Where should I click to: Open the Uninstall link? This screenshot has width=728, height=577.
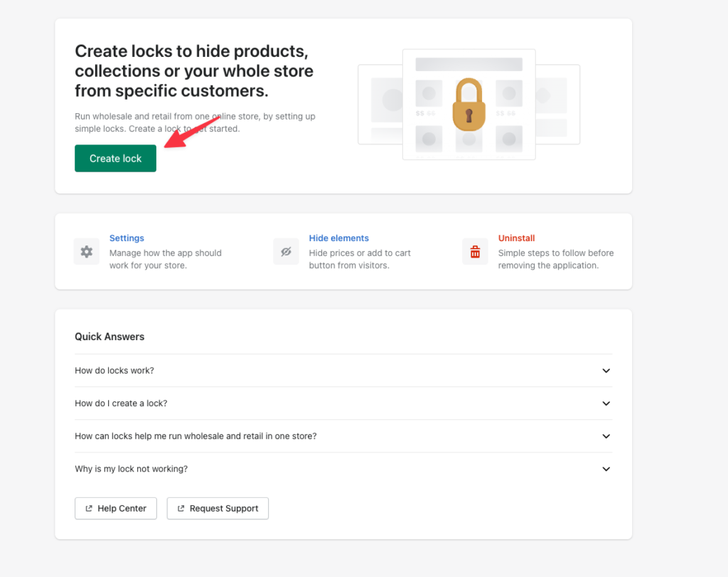click(516, 238)
